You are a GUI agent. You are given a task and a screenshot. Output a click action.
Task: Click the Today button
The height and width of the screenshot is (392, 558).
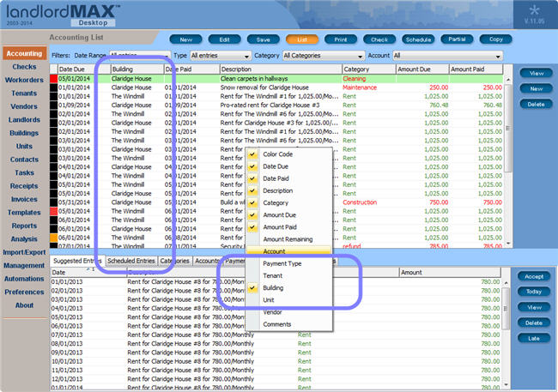click(534, 292)
